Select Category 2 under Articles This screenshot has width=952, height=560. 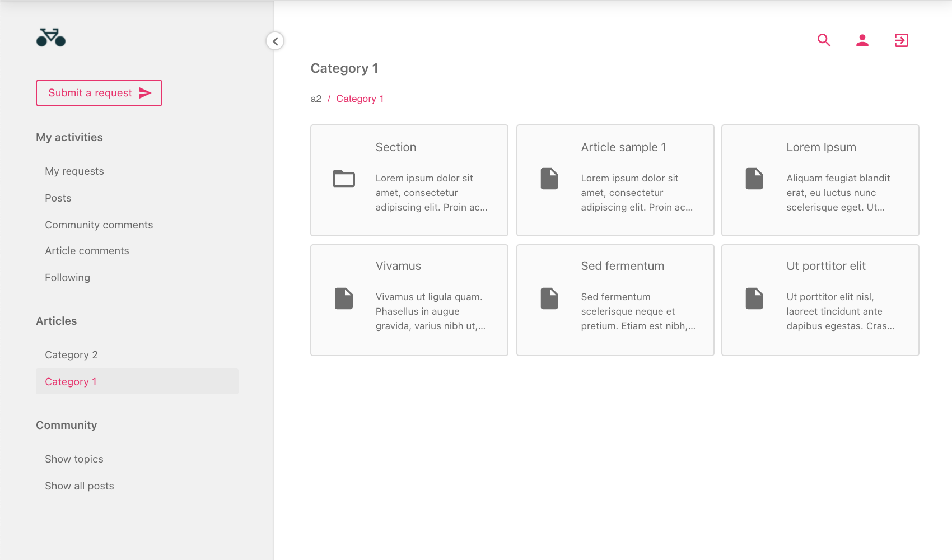(71, 355)
